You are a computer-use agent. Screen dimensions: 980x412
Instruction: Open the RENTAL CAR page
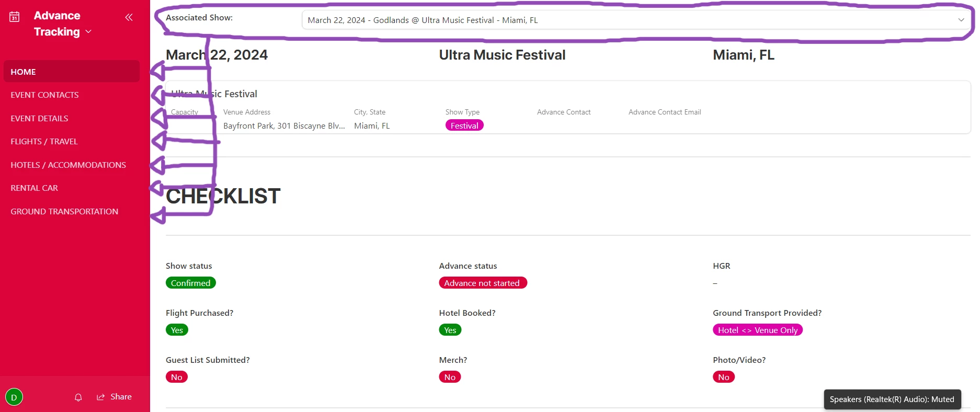tap(72, 188)
